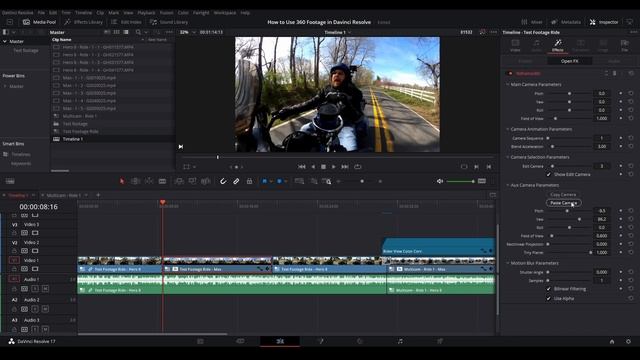Open the Media page at bottom
Image resolution: width=640 pixels, height=360 pixels.
[x=200, y=341]
